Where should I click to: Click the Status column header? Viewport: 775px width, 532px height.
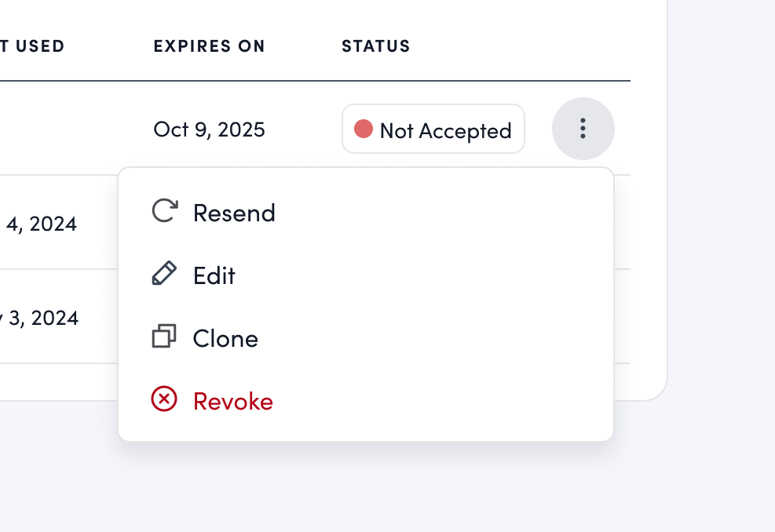[375, 46]
